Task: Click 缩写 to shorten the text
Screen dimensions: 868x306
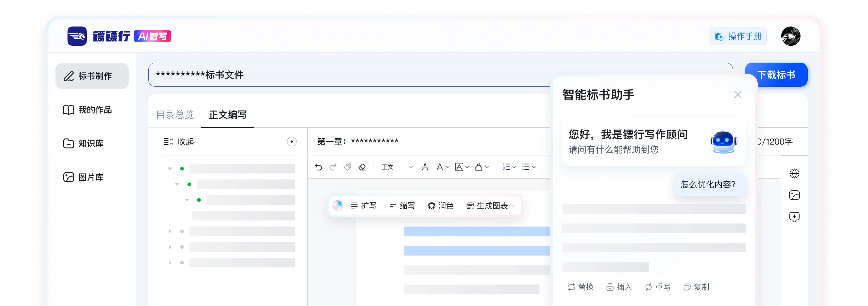Action: (x=402, y=206)
